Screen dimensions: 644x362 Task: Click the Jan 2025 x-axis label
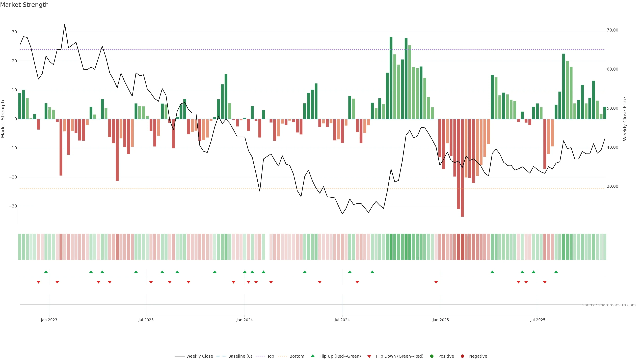(x=441, y=320)
